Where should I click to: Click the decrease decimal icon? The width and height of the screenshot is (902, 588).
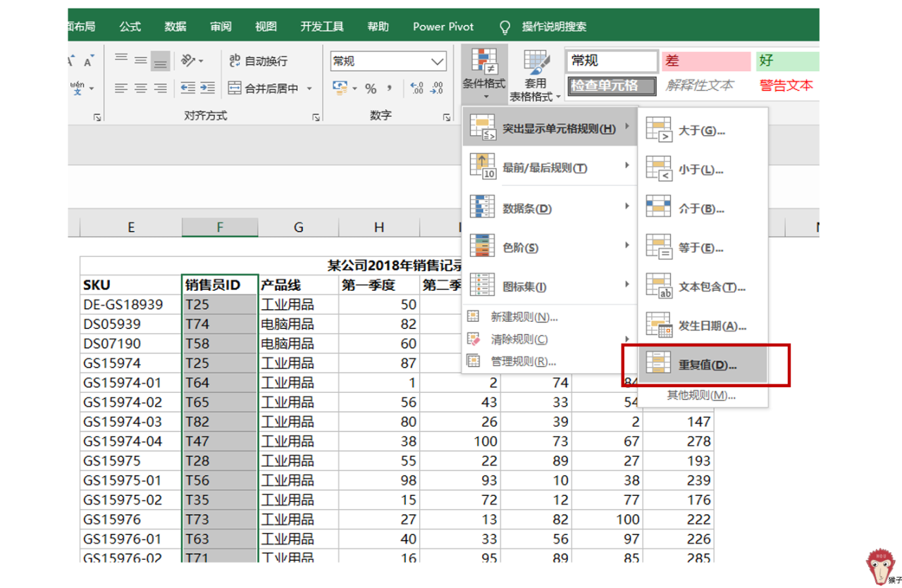click(438, 88)
